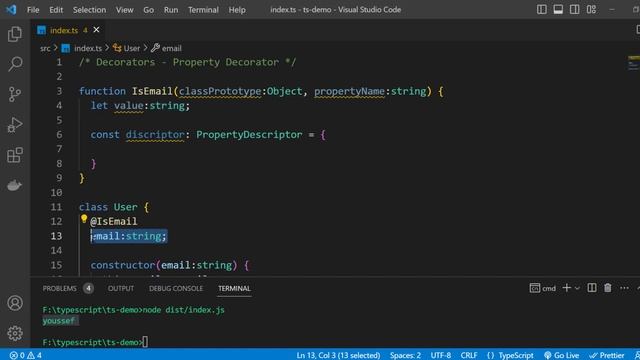Open the Search view in activity bar
The height and width of the screenshot is (360, 640).
tap(15, 64)
